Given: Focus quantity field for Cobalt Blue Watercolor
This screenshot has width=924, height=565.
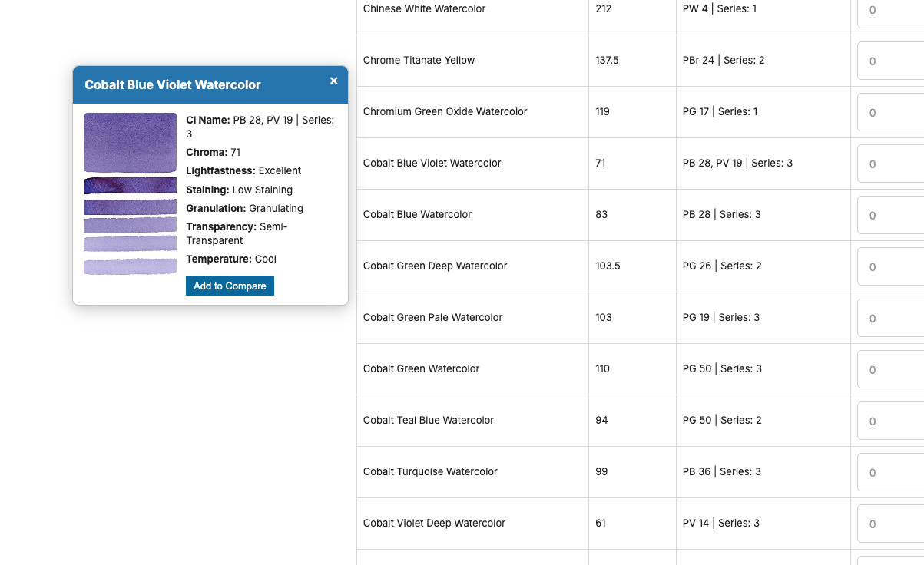Looking at the screenshot, I should [891, 216].
